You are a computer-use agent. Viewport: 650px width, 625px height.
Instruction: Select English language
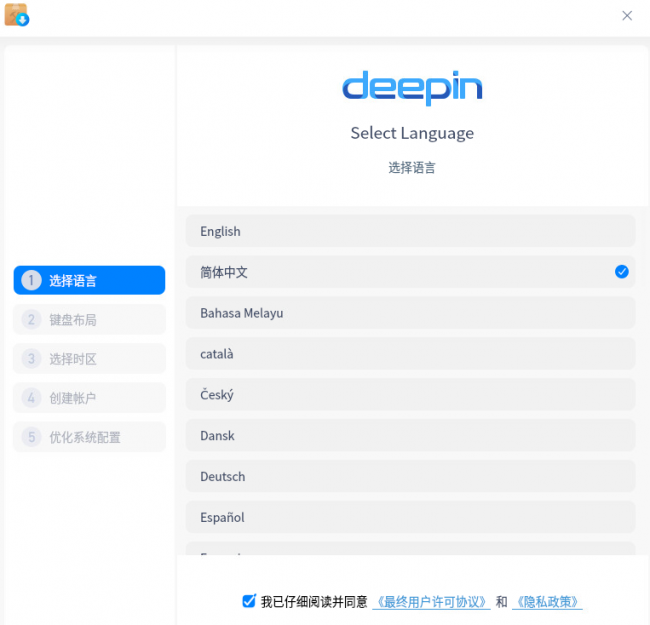tap(410, 231)
